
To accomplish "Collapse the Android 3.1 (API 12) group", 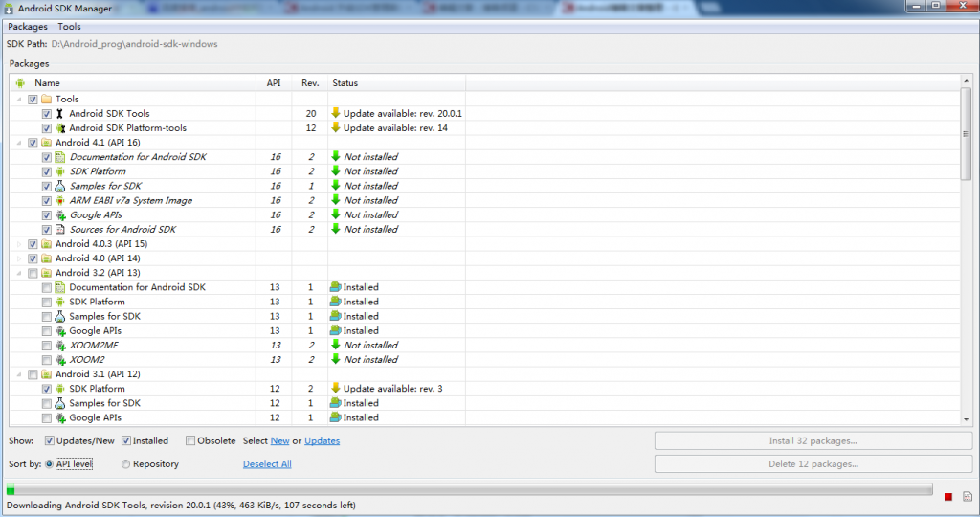I will (19, 374).
